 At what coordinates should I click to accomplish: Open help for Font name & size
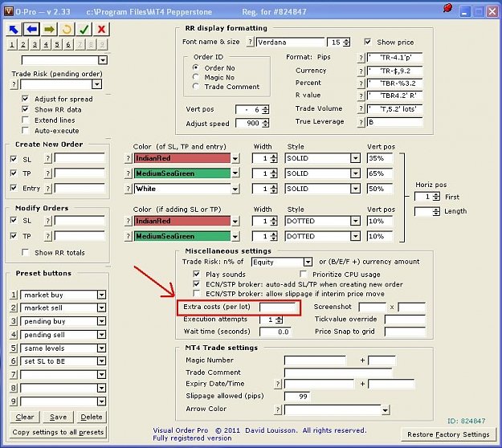click(x=251, y=42)
